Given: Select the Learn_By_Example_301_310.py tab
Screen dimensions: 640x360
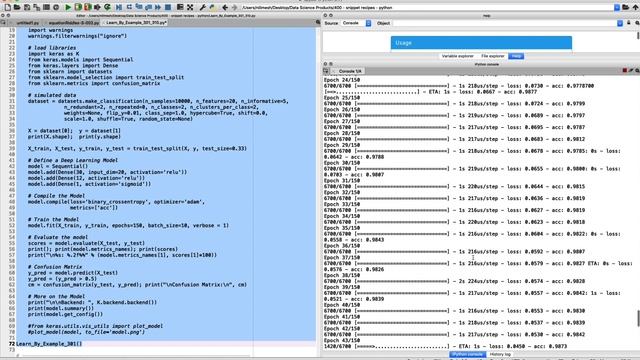Looking at the screenshot, I should pyautogui.click(x=136, y=23).
